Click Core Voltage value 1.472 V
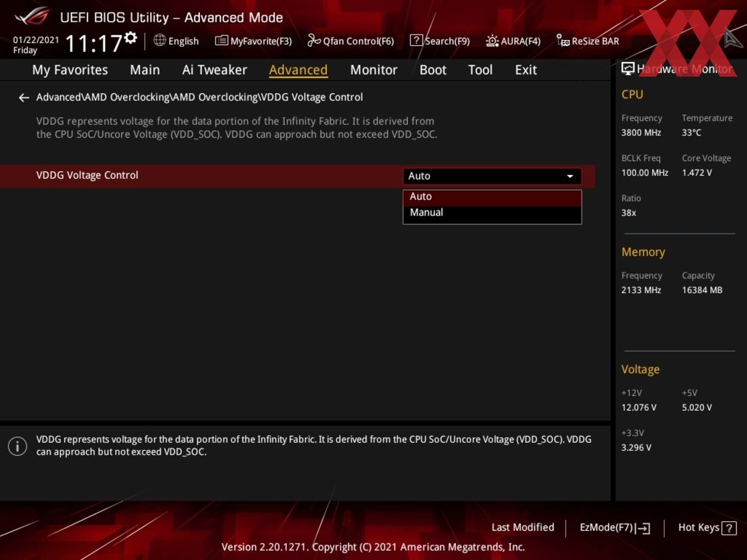Image resolution: width=747 pixels, height=560 pixels. pyautogui.click(x=697, y=173)
